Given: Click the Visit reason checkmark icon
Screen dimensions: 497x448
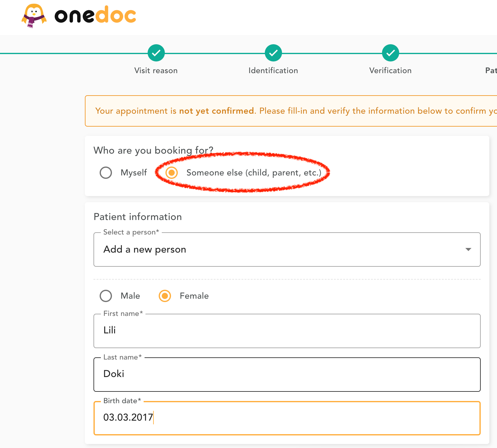Looking at the screenshot, I should pos(156,53).
